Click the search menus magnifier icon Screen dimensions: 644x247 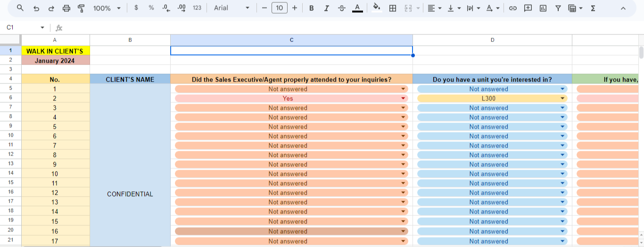[x=20, y=8]
